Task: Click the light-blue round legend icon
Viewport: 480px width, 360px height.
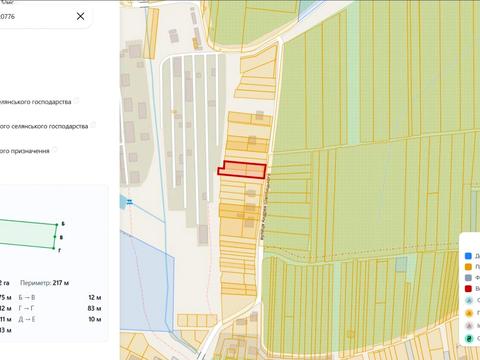Action: click(x=469, y=300)
